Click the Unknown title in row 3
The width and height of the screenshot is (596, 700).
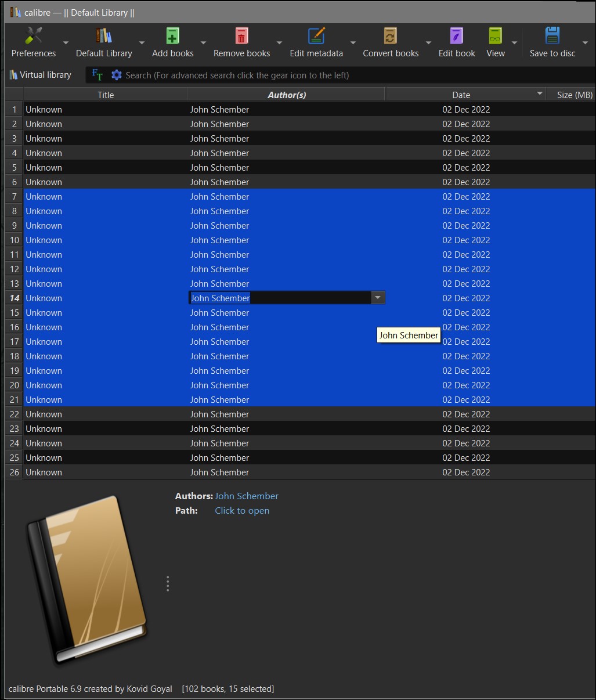click(x=44, y=138)
